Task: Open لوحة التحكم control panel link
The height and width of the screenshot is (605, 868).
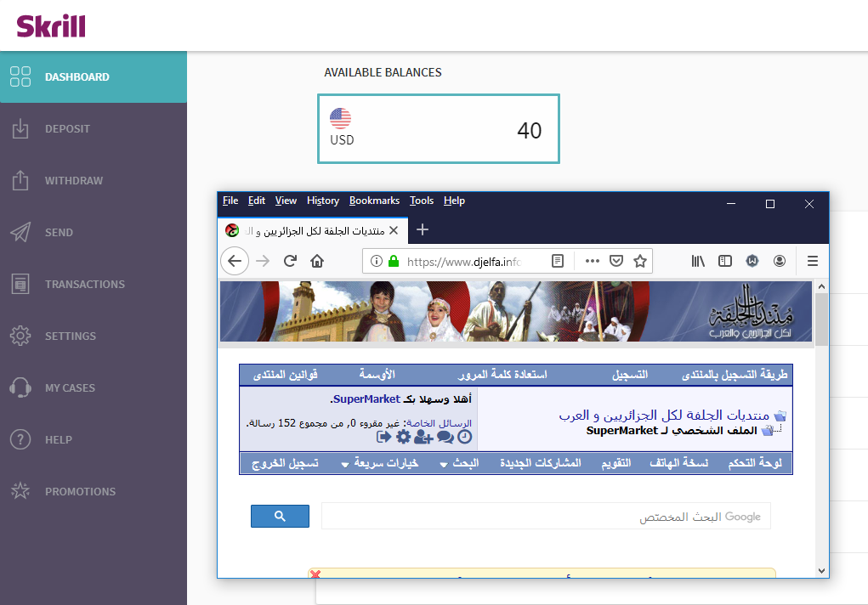Action: (755, 463)
